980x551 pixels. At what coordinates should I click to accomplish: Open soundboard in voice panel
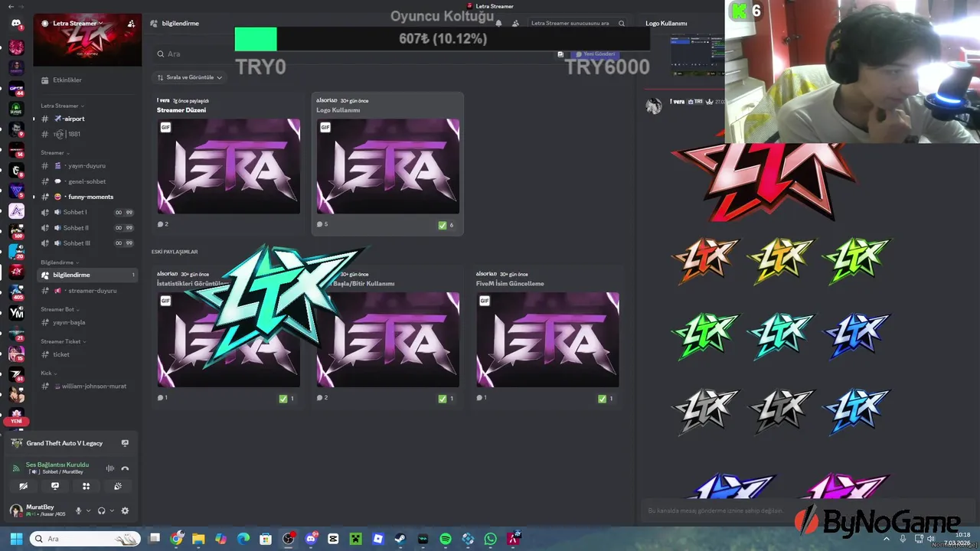(x=117, y=486)
